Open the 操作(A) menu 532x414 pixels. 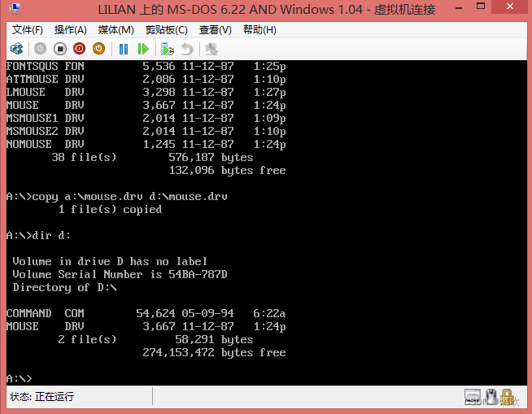coord(71,30)
